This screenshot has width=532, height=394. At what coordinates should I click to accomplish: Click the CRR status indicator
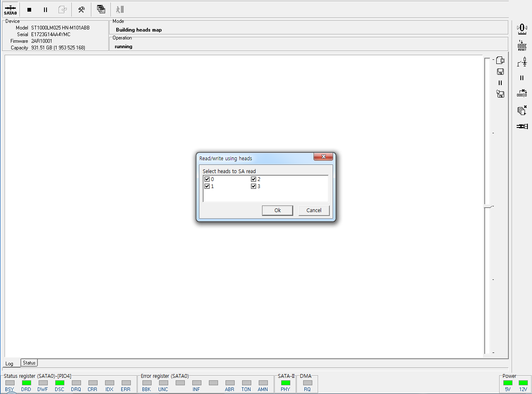click(93, 383)
